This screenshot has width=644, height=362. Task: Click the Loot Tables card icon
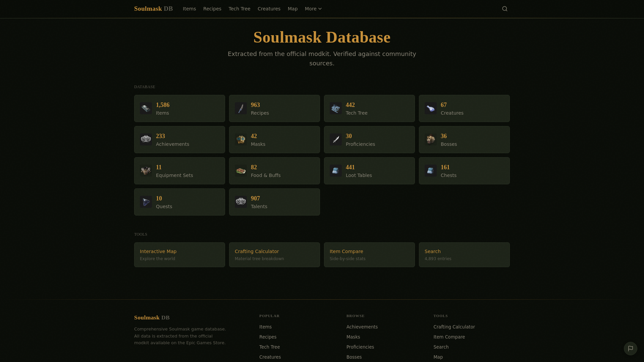[x=336, y=171]
